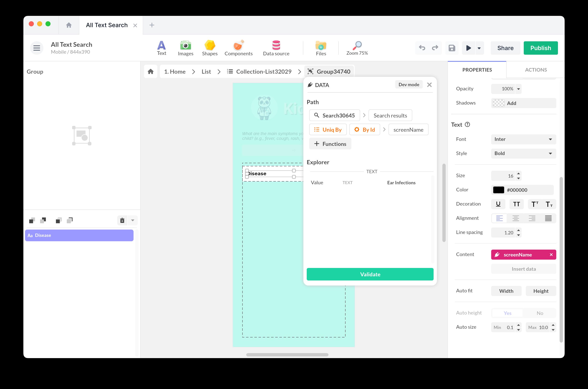Click the Validate button in the DATA popup

click(370, 274)
